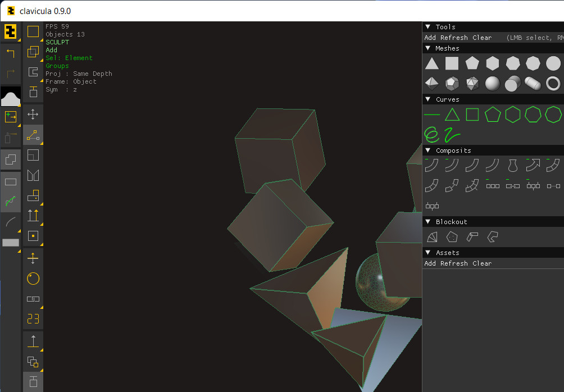Collapse the Curves section
Image resolution: width=564 pixels, height=392 pixels.
(x=493, y=99)
